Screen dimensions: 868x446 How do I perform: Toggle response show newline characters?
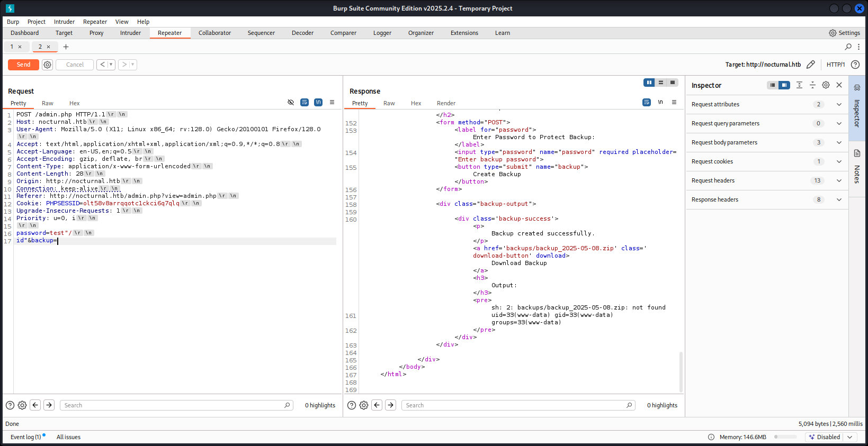pos(660,102)
